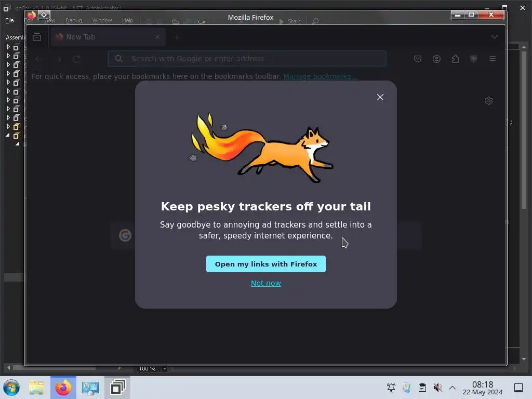Open the Extensions puzzle icon
This screenshot has height=399, width=532.
[x=455, y=59]
